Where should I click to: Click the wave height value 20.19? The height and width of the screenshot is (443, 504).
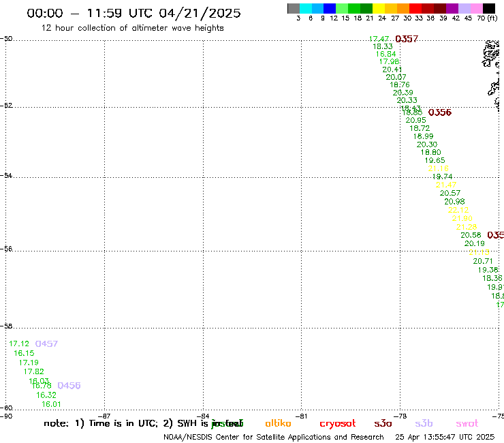point(475,243)
